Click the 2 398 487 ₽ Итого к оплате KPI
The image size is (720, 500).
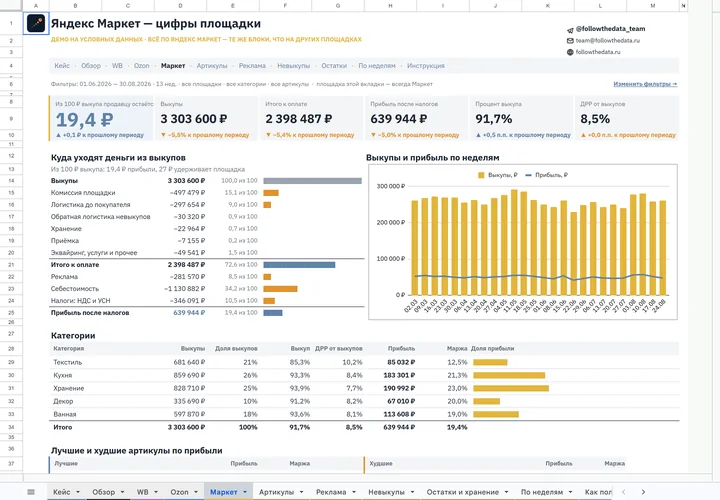point(298,119)
